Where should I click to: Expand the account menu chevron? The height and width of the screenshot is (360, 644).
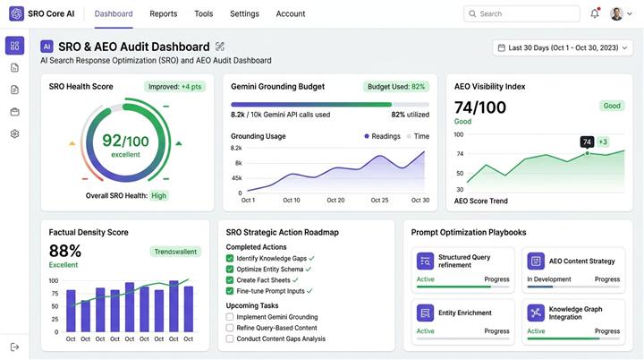[x=630, y=13]
